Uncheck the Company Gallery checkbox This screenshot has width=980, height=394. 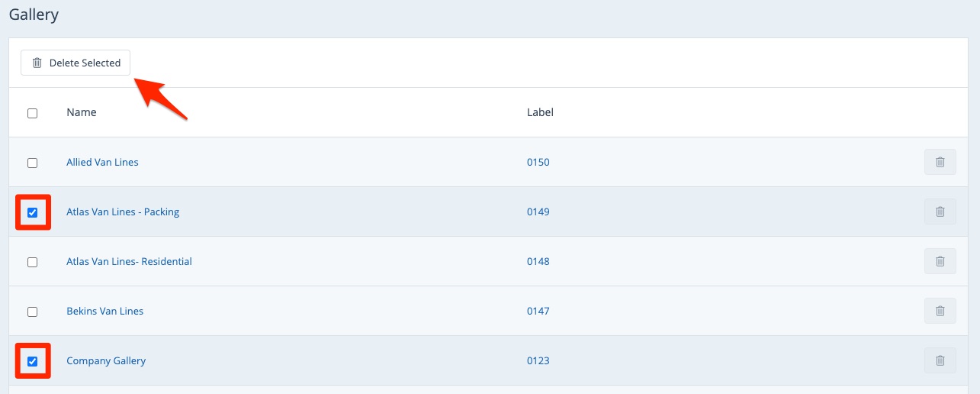click(x=32, y=361)
